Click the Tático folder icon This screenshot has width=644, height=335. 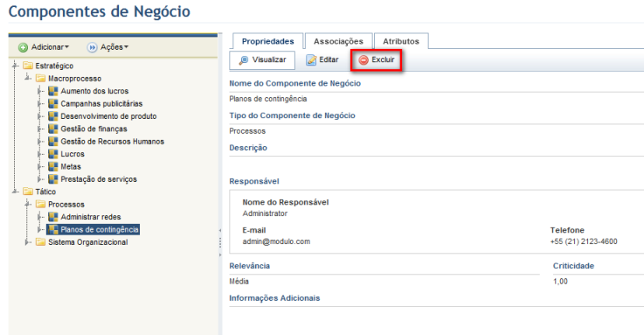pyautogui.click(x=28, y=192)
